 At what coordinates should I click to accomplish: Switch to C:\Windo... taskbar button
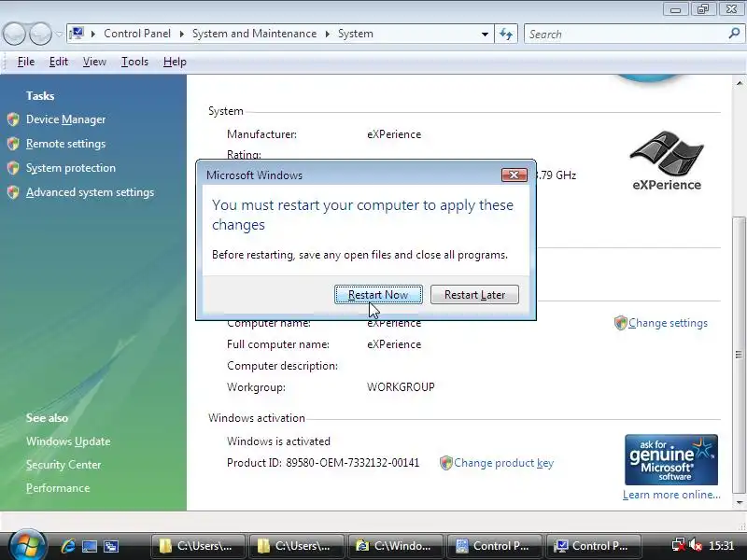(x=395, y=546)
